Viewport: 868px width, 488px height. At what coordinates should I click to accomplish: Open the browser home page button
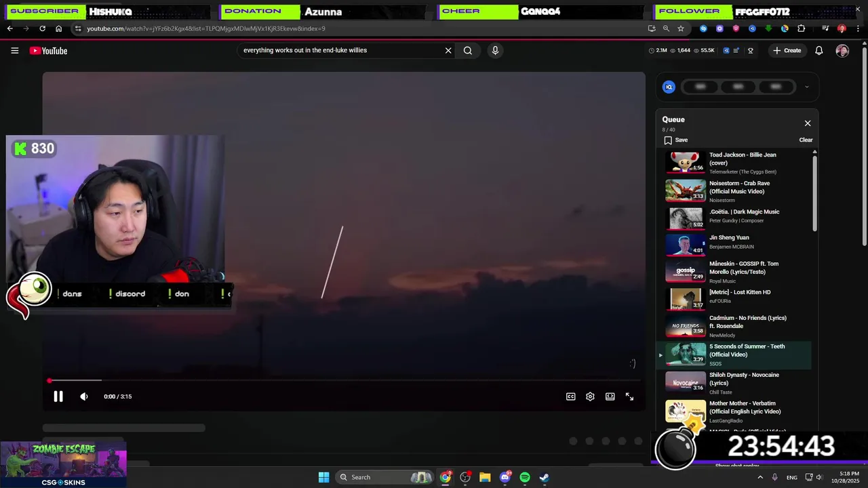(58, 28)
